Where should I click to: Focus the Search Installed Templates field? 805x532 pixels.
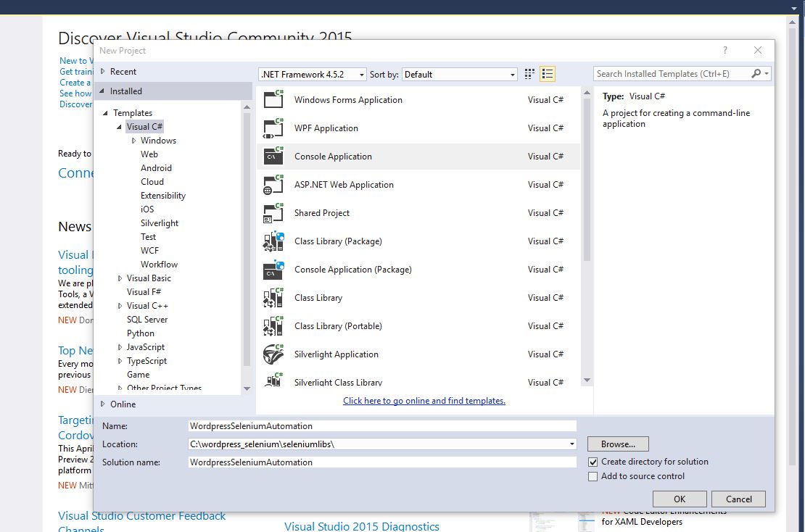(x=672, y=73)
